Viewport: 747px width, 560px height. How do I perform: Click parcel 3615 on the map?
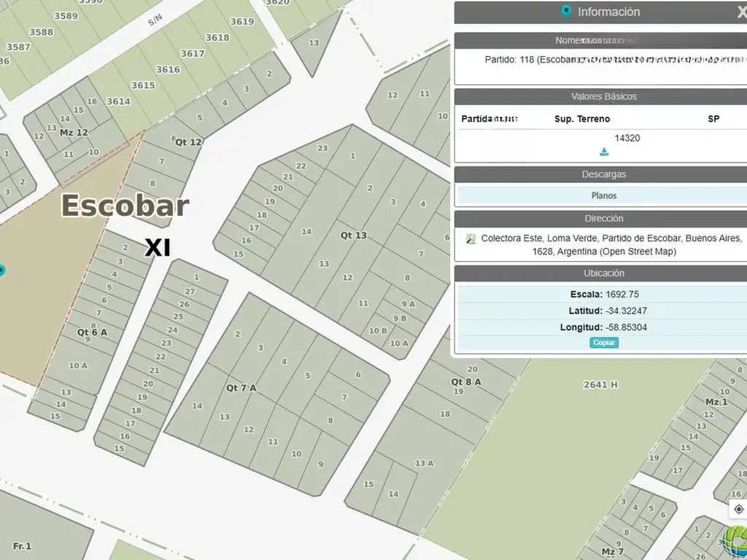click(142, 85)
